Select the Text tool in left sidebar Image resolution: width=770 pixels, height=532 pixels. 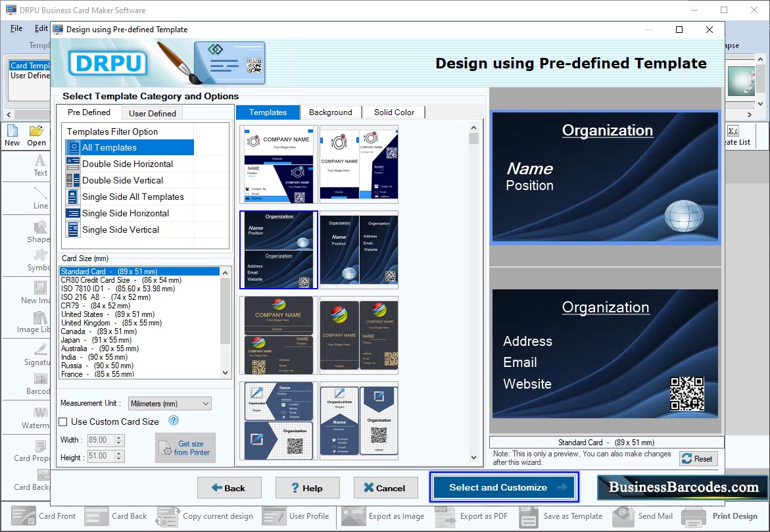point(40,165)
